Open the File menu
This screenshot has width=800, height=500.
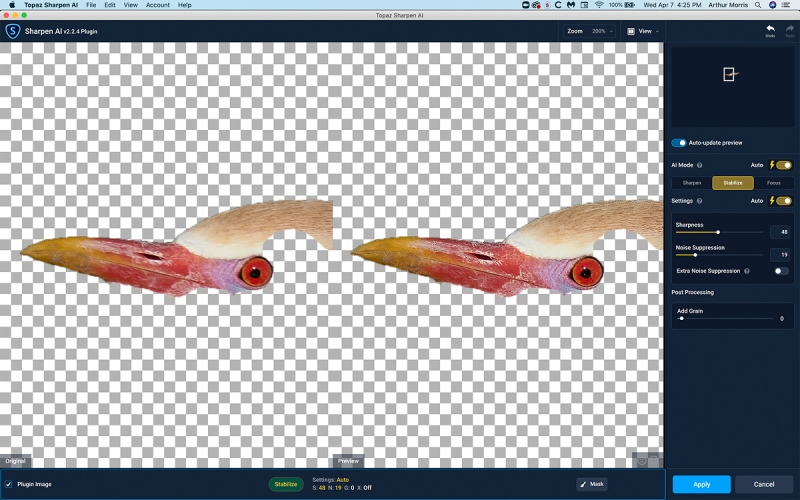point(91,5)
